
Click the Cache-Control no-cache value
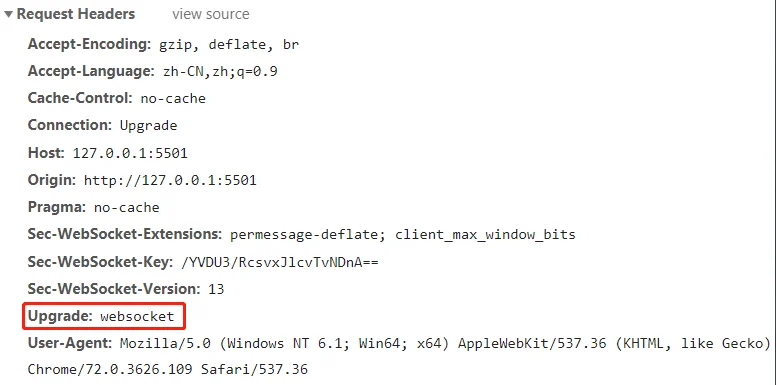tap(173, 98)
